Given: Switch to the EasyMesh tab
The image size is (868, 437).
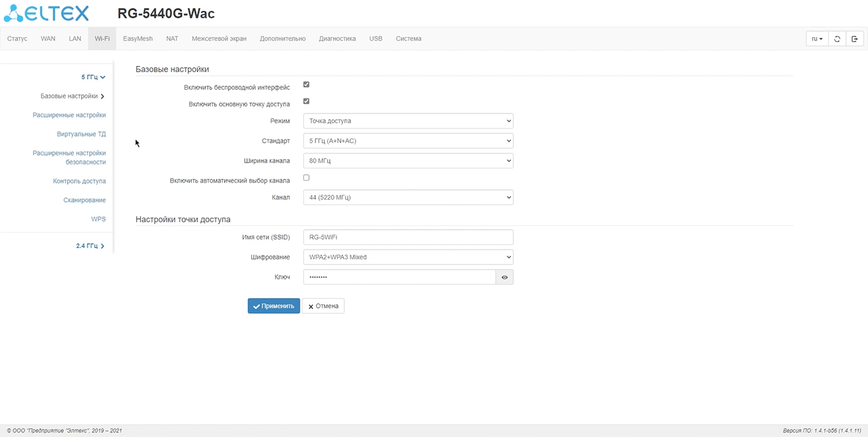Looking at the screenshot, I should [x=138, y=39].
